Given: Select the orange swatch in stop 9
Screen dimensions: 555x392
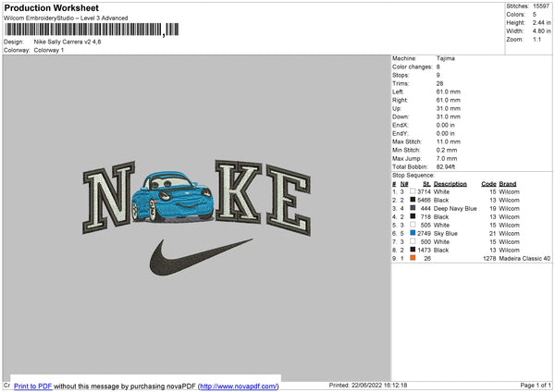Looking at the screenshot, I should click(x=413, y=258).
